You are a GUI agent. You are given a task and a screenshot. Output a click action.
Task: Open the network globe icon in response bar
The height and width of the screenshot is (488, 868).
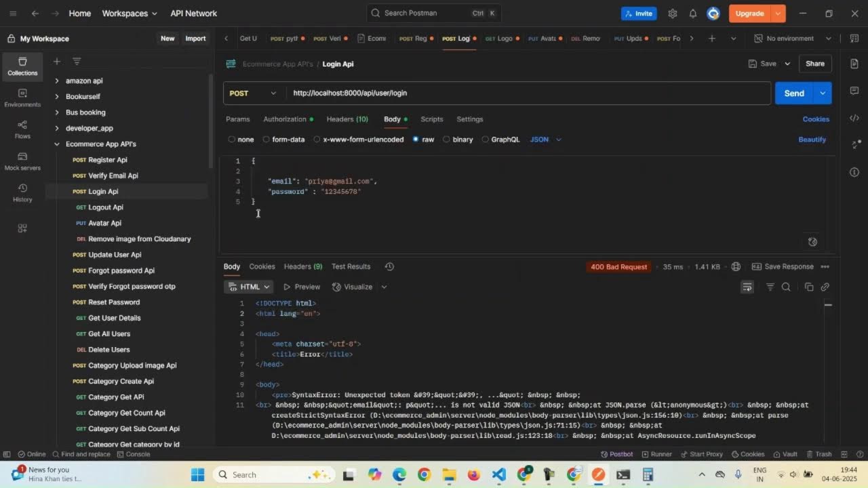[736, 266]
